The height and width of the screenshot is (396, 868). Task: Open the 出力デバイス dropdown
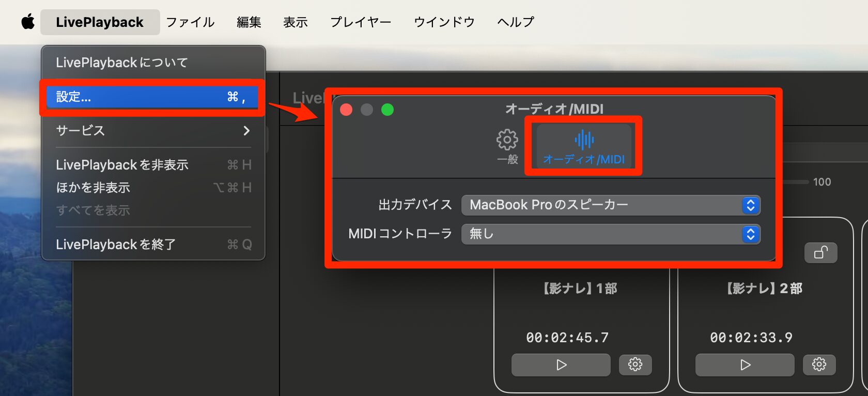(611, 205)
